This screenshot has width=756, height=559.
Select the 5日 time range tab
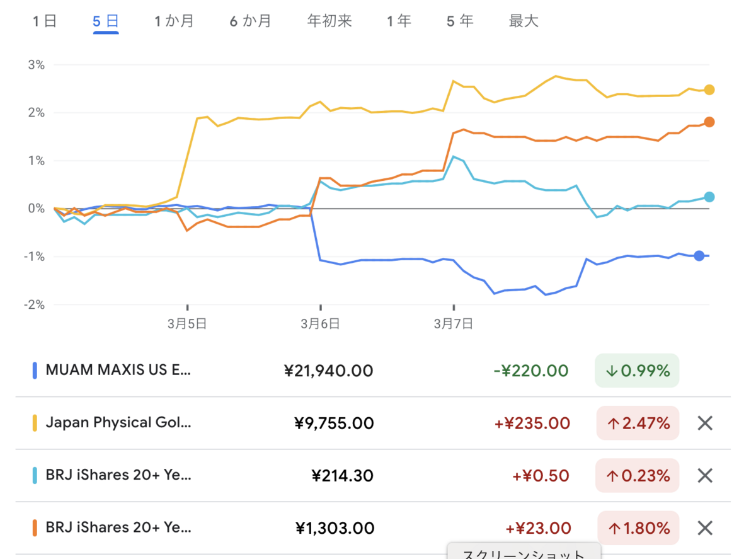(x=106, y=21)
